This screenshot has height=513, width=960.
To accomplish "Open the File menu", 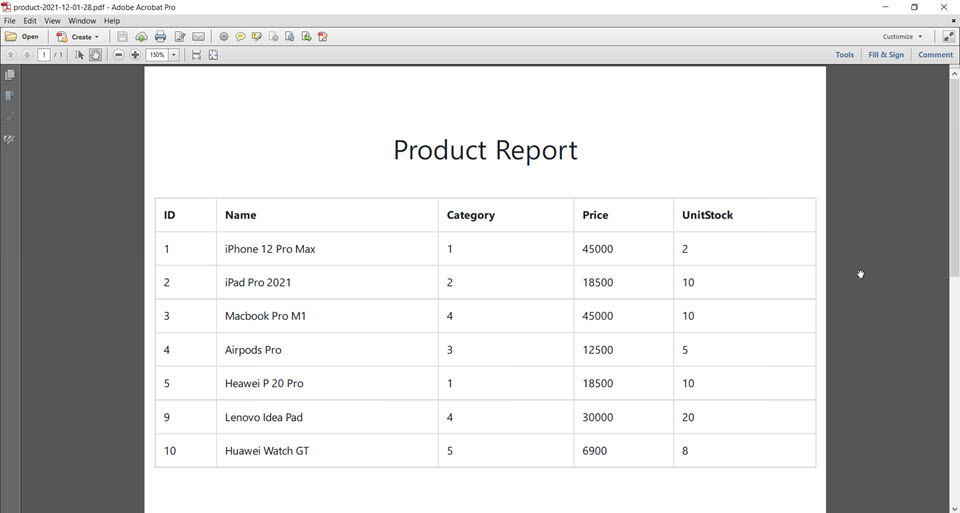I will pos(10,21).
